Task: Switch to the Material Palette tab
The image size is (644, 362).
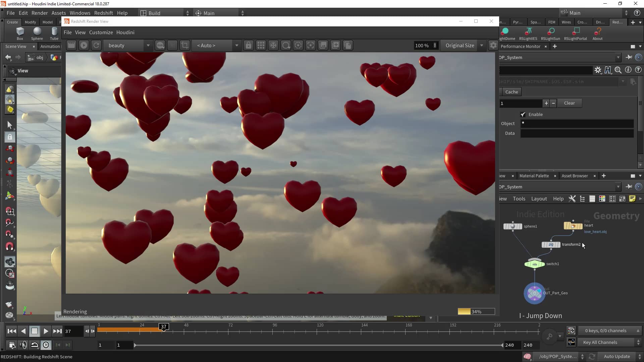Action: point(534,176)
